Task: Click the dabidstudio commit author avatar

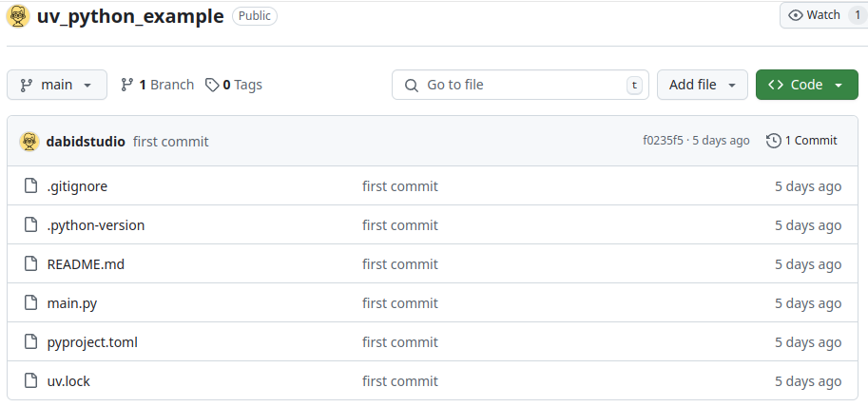Action: click(x=29, y=141)
